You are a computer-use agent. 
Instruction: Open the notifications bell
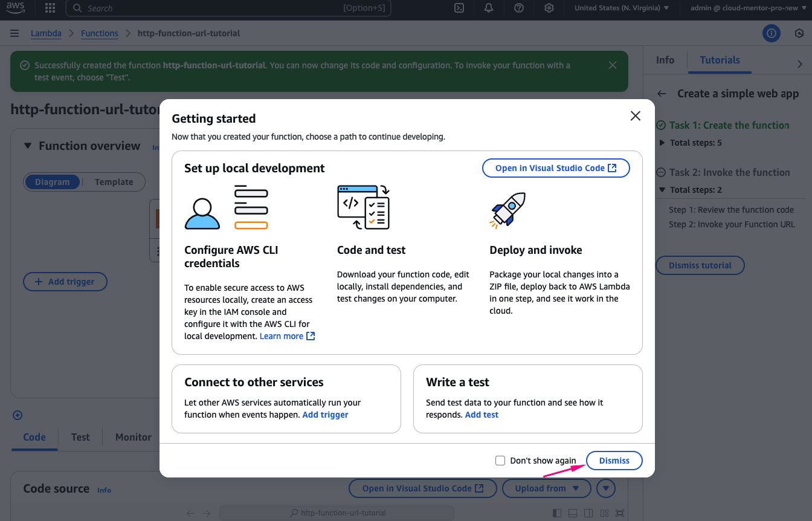click(489, 8)
